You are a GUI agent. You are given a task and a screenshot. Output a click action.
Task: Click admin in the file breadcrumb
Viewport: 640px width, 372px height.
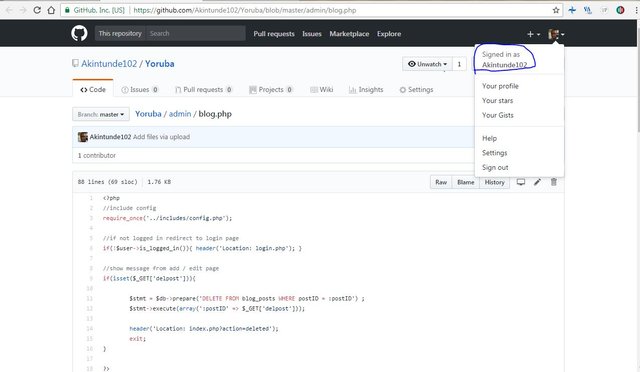pyautogui.click(x=180, y=114)
